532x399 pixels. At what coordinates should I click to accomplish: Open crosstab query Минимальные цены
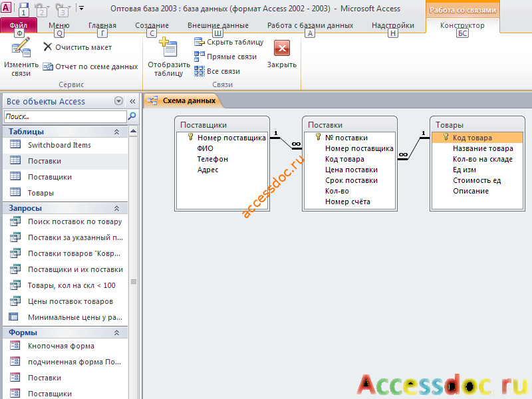[65, 317]
